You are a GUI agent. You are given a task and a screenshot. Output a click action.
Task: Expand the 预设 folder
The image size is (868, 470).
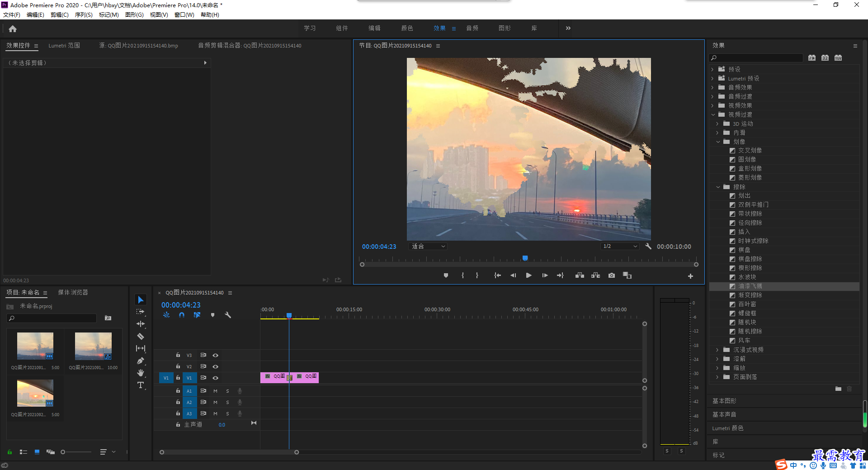pyautogui.click(x=712, y=69)
